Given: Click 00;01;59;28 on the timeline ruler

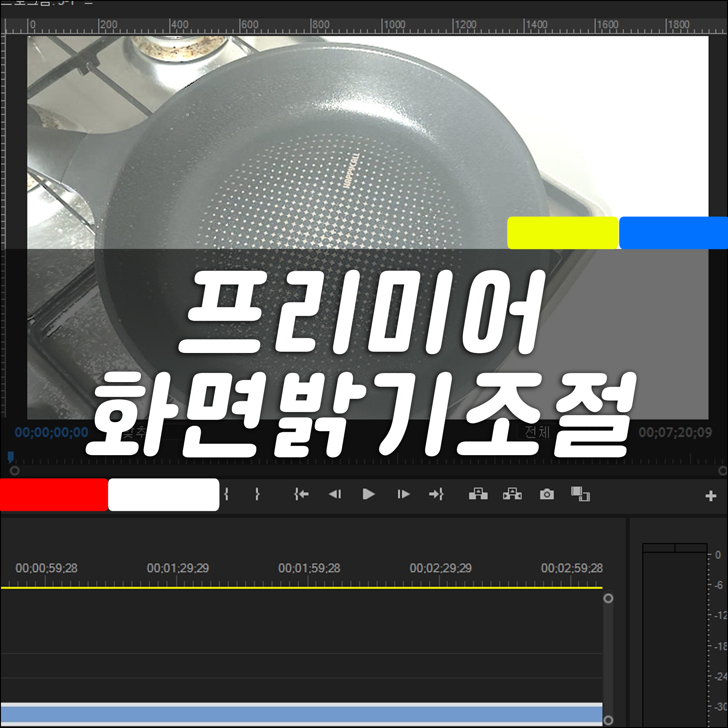Looking at the screenshot, I should (309, 568).
